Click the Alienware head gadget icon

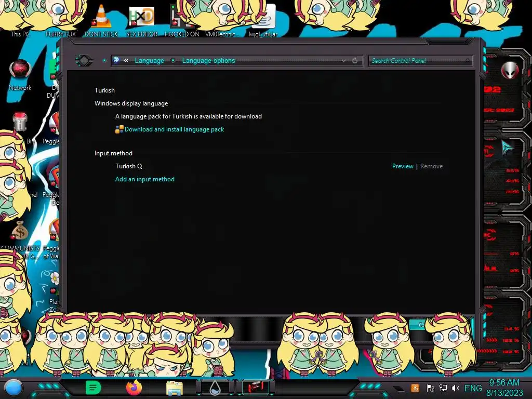510,70
